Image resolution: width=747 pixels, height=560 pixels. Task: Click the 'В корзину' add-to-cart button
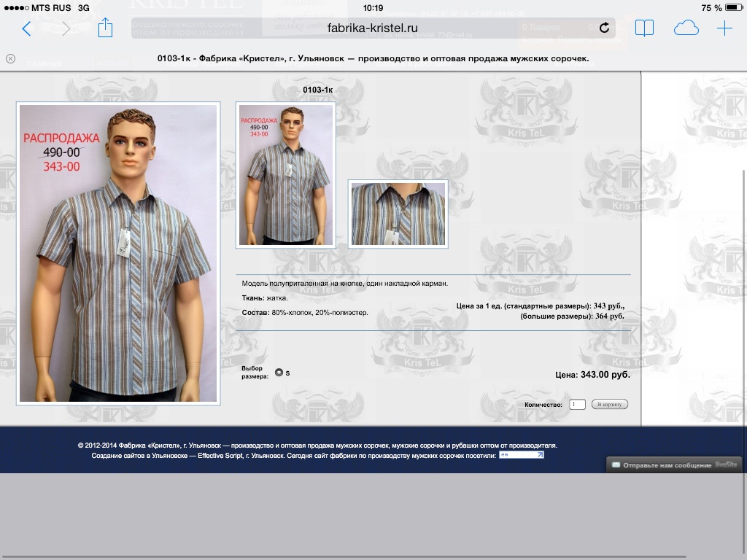[610, 404]
